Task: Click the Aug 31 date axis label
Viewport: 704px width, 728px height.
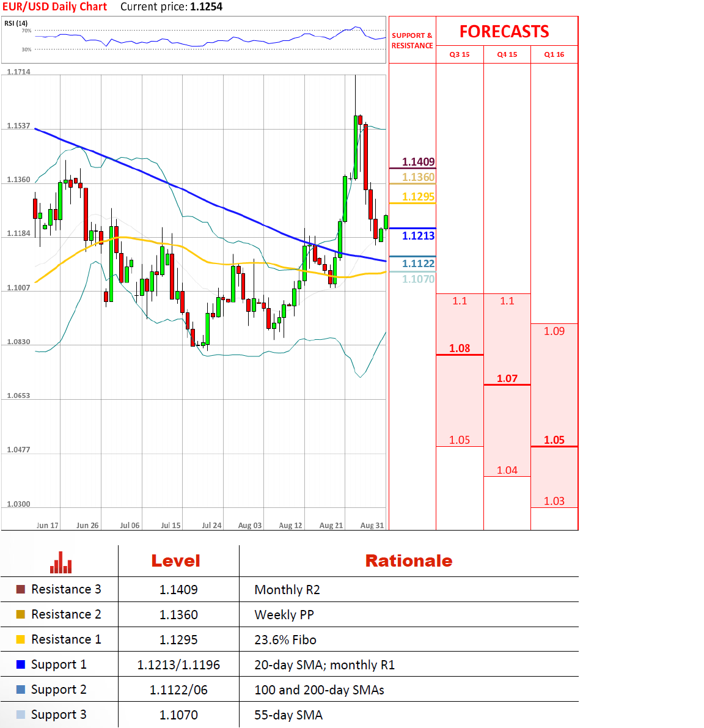Action: tap(372, 525)
